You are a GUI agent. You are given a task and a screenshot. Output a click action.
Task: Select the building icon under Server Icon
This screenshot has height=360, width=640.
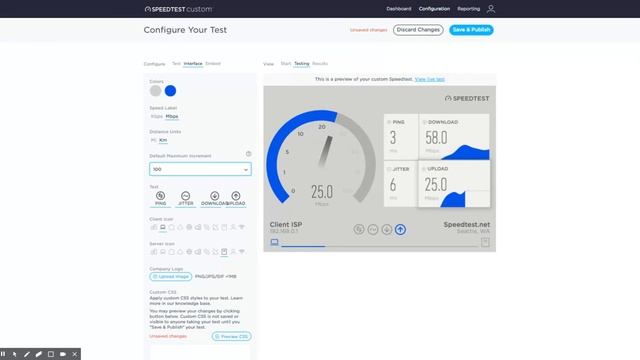click(154, 252)
